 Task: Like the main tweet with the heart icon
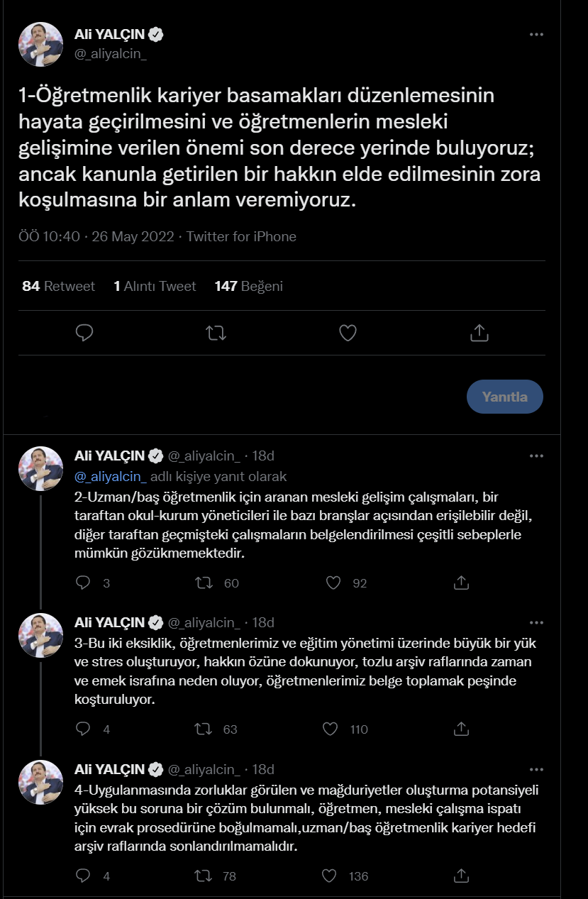pyautogui.click(x=348, y=332)
